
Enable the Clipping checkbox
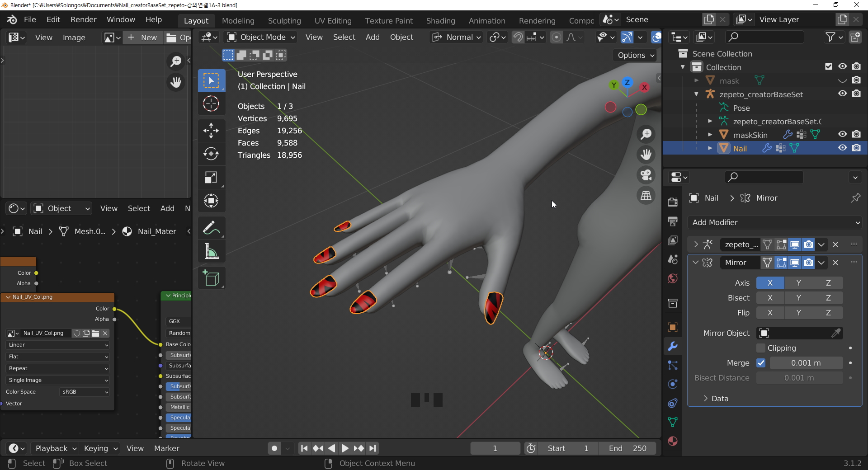tap(761, 348)
